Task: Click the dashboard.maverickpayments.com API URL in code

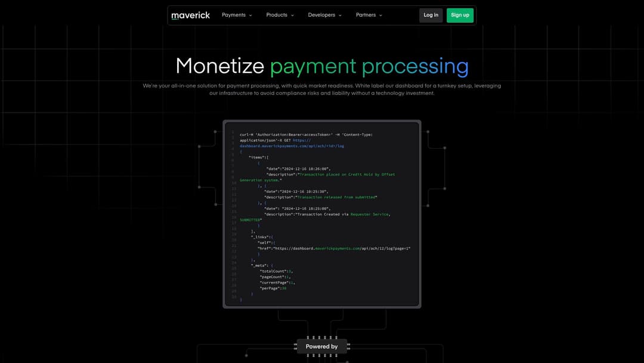Action: coord(292,146)
